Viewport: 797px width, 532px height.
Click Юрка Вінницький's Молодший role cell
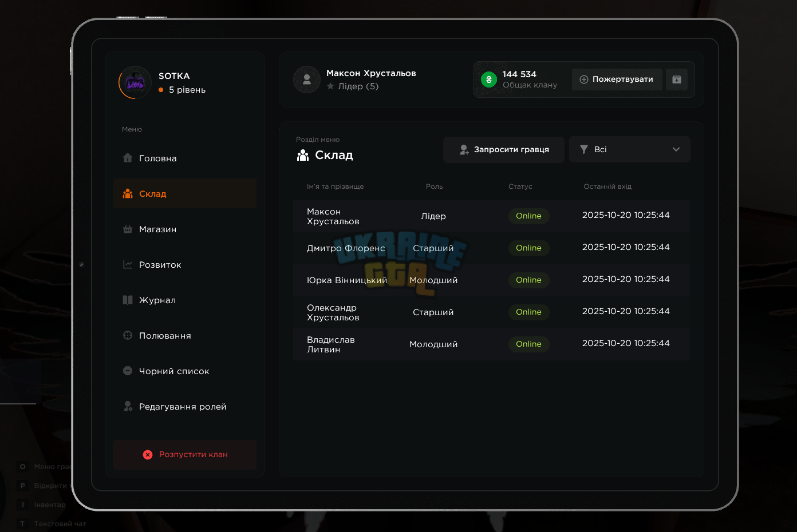(x=433, y=280)
